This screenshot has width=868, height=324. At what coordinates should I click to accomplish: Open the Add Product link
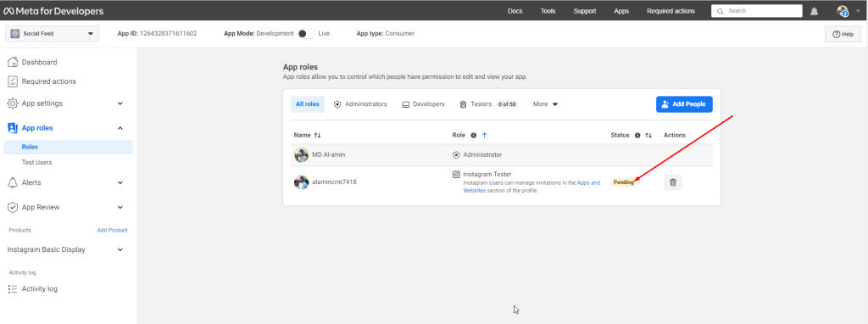[113, 231]
